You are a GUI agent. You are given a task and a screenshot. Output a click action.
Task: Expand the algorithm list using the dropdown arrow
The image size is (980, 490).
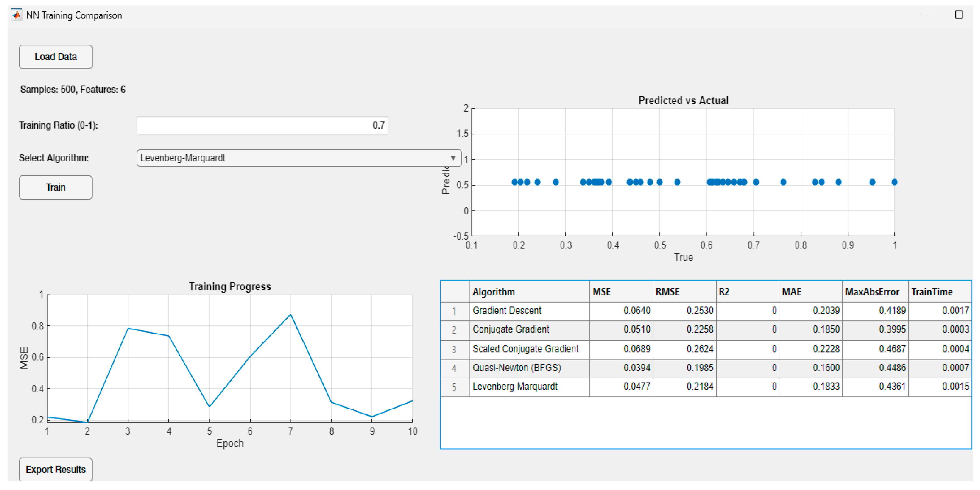tap(453, 158)
